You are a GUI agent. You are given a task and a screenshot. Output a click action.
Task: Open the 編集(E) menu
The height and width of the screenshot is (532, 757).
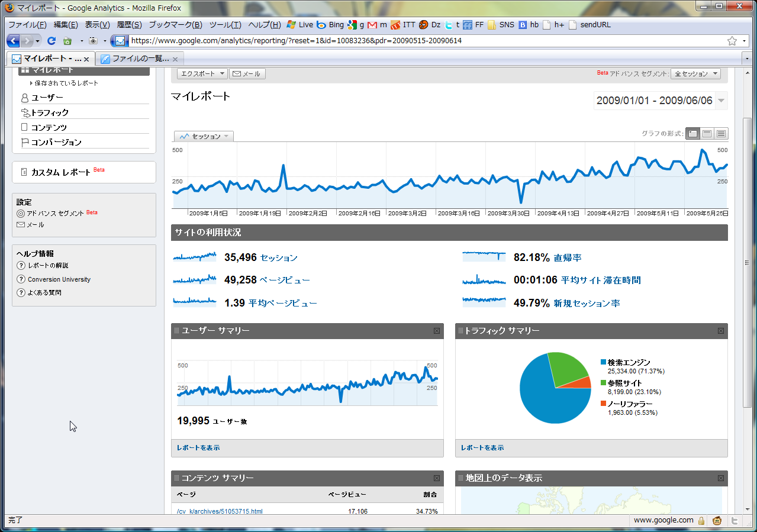point(66,25)
